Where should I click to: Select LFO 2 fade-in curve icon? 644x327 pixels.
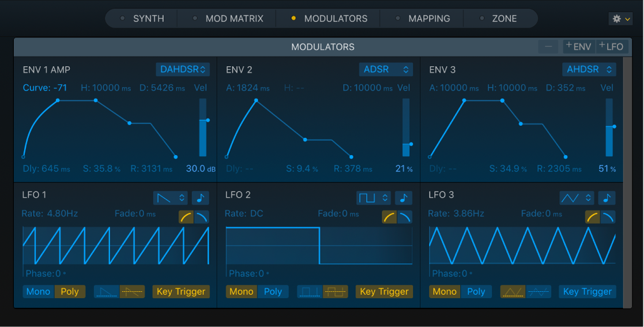(389, 217)
